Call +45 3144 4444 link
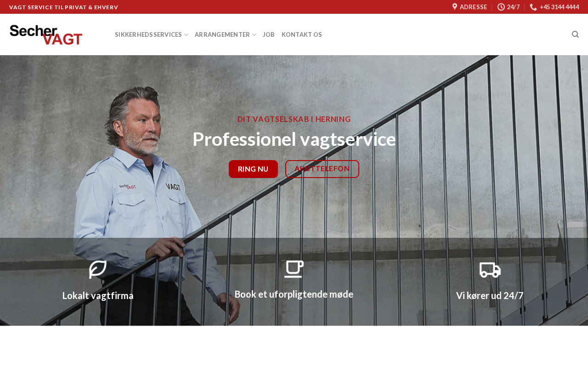Screen dimensions: 588x368 [559, 7]
